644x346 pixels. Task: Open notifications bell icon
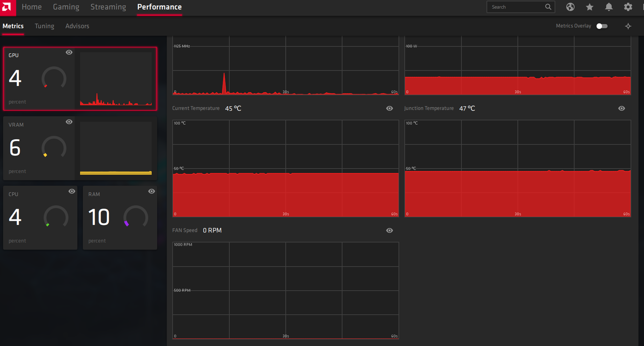pyautogui.click(x=609, y=7)
